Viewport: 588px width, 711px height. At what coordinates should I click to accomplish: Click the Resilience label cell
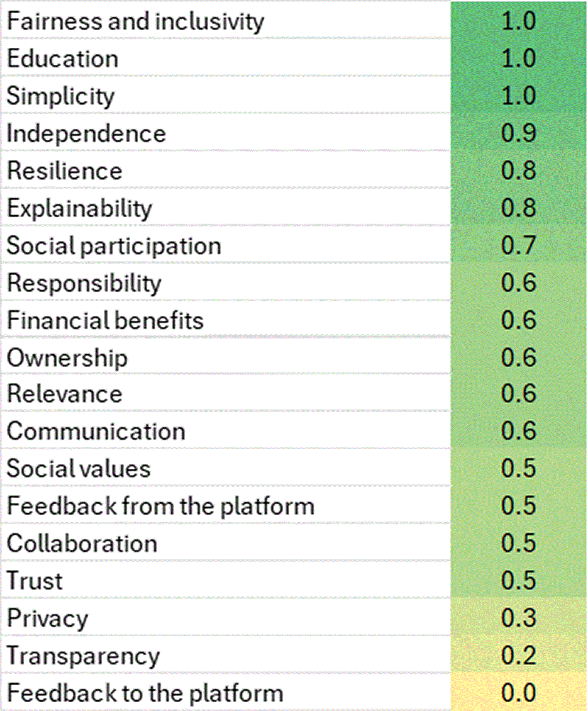pos(226,170)
